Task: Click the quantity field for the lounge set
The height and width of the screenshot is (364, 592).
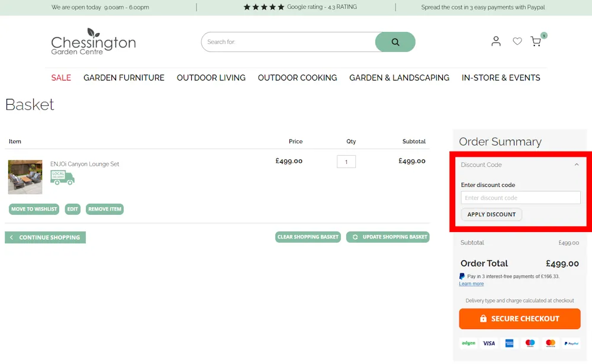Action: coord(346,162)
